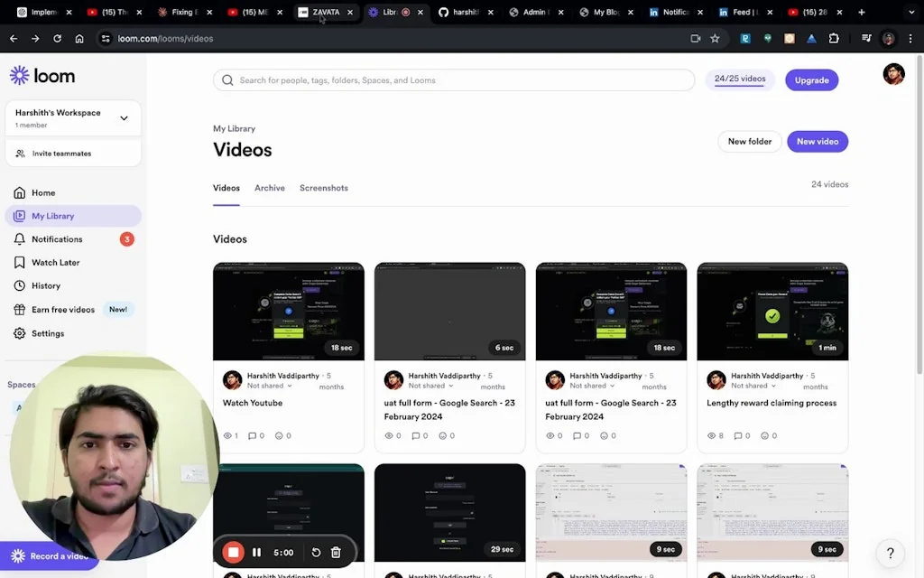Image resolution: width=924 pixels, height=578 pixels.
Task: Switch to the Screenshots tab
Action: pyautogui.click(x=323, y=188)
